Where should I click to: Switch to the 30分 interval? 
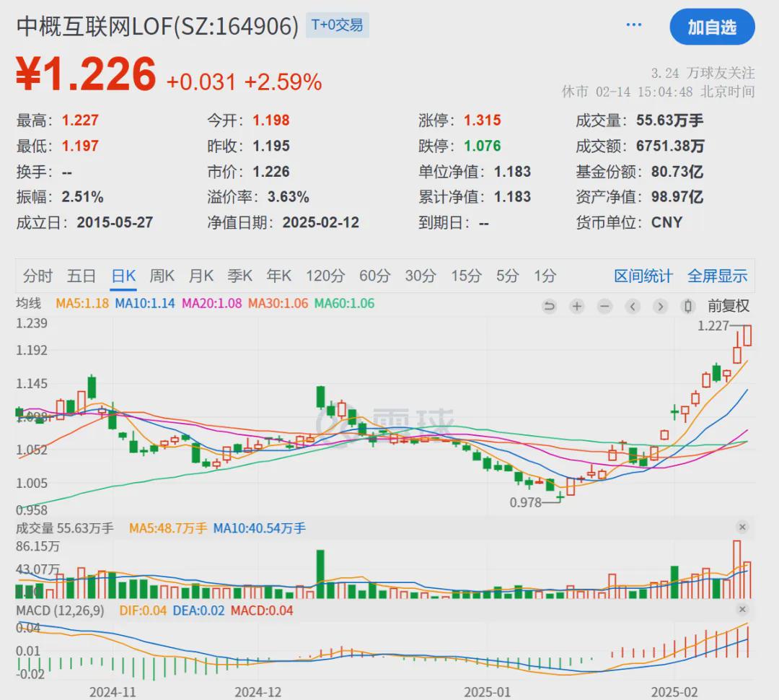[x=421, y=276]
